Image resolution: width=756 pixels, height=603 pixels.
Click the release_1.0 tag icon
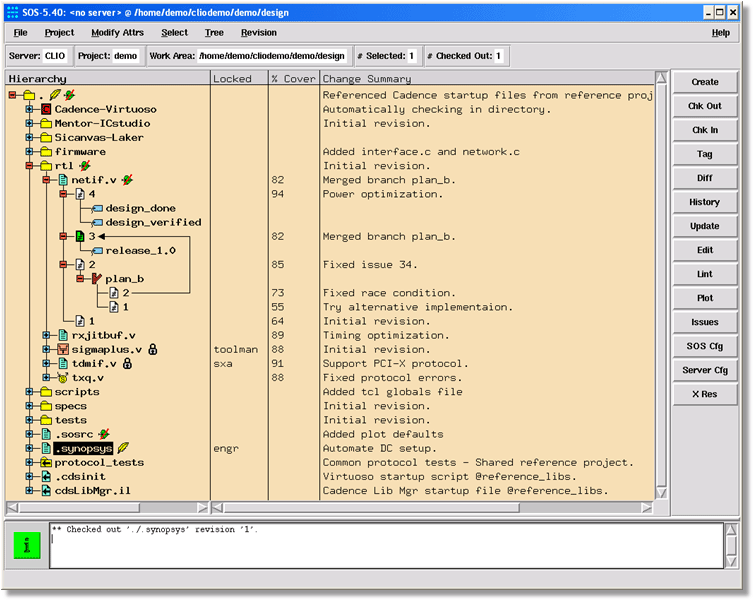[x=97, y=251]
